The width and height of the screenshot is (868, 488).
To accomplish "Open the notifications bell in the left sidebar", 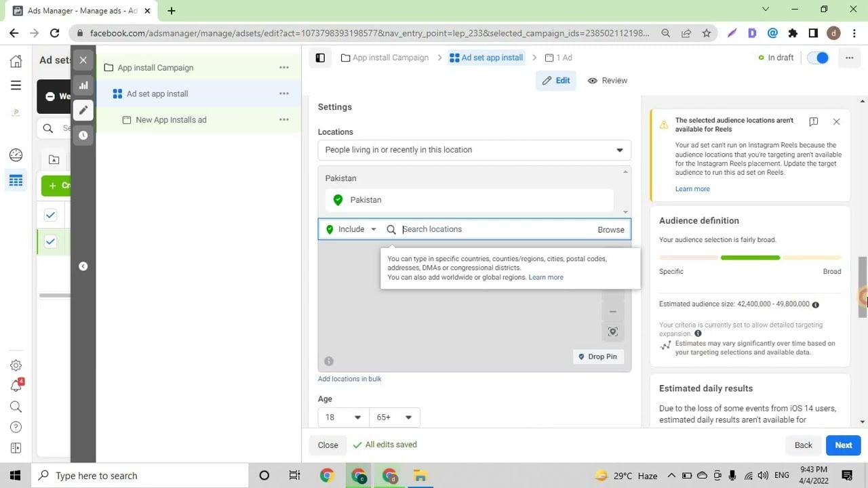I will click(x=16, y=386).
